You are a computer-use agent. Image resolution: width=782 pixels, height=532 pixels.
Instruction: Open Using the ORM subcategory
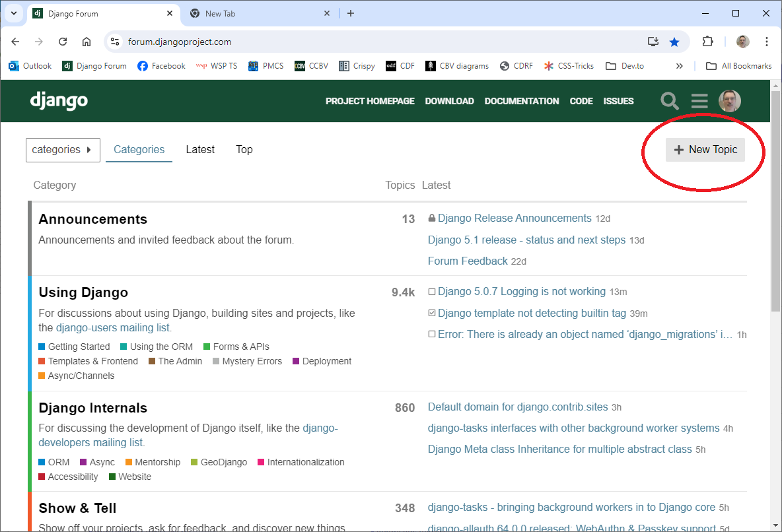(x=157, y=347)
